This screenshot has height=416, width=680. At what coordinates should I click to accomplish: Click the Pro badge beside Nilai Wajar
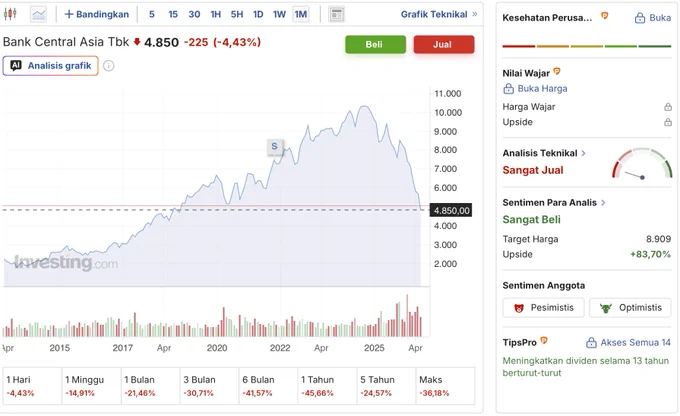[x=557, y=71]
